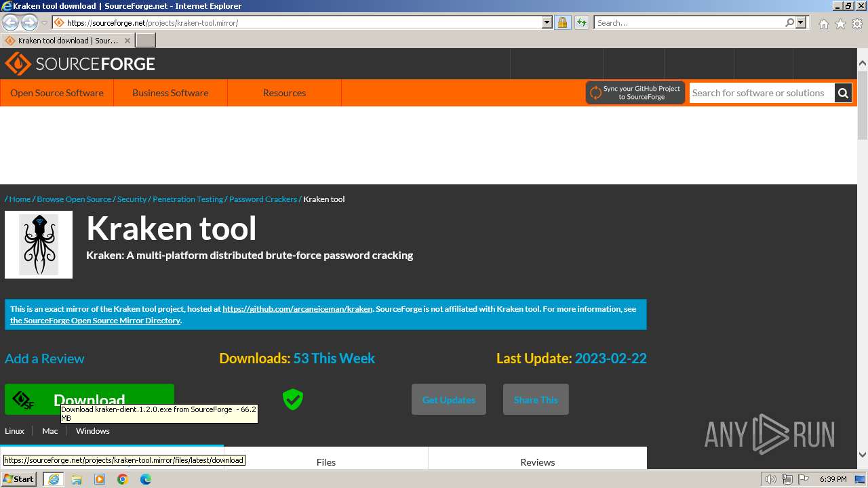The width and height of the screenshot is (868, 488).
Task: Click the Get Updates button
Action: (449, 399)
